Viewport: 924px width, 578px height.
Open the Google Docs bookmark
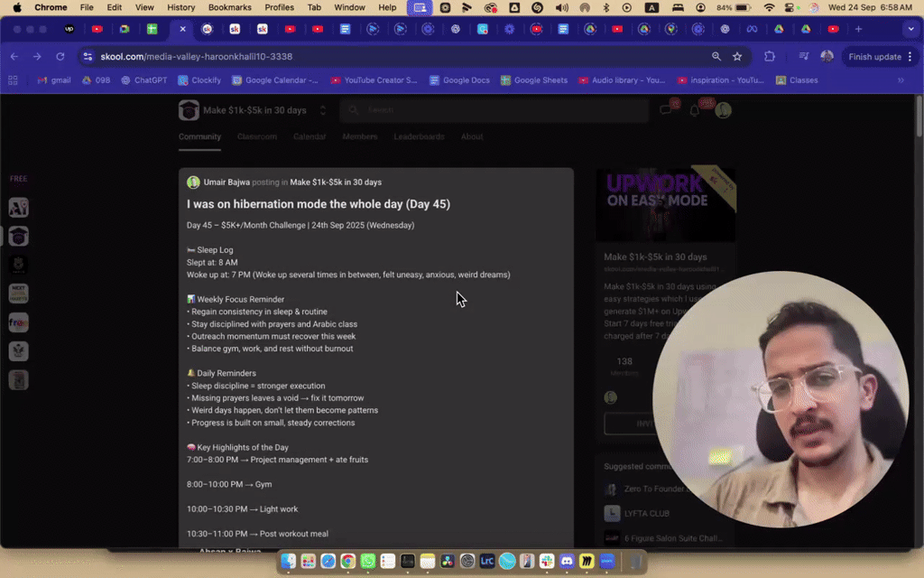coord(459,80)
